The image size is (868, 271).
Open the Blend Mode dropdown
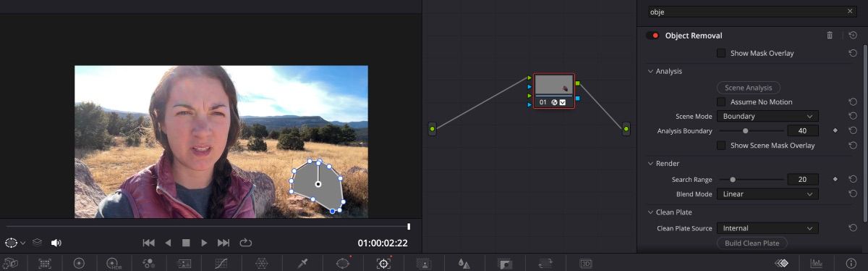(x=767, y=194)
